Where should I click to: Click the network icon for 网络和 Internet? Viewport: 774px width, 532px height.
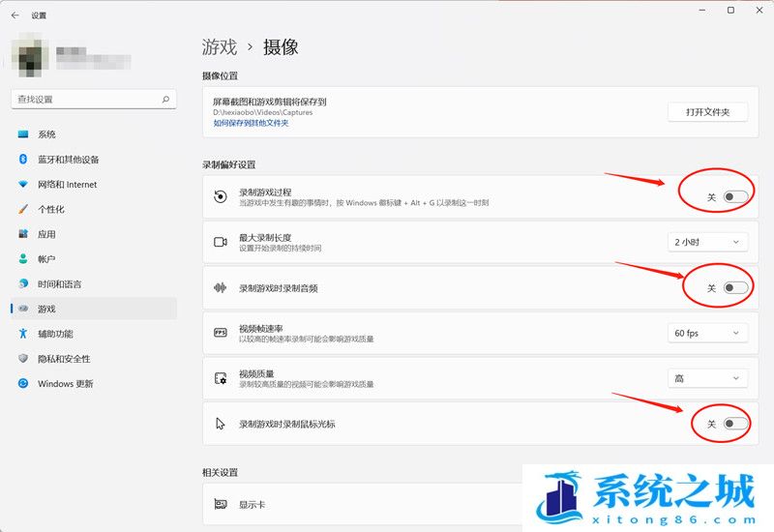22,184
